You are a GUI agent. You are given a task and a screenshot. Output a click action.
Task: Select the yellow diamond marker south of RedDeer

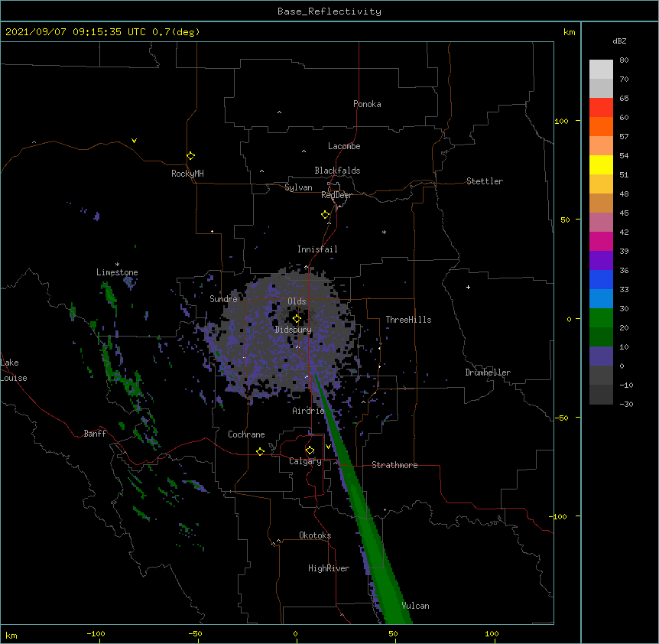[x=326, y=215]
